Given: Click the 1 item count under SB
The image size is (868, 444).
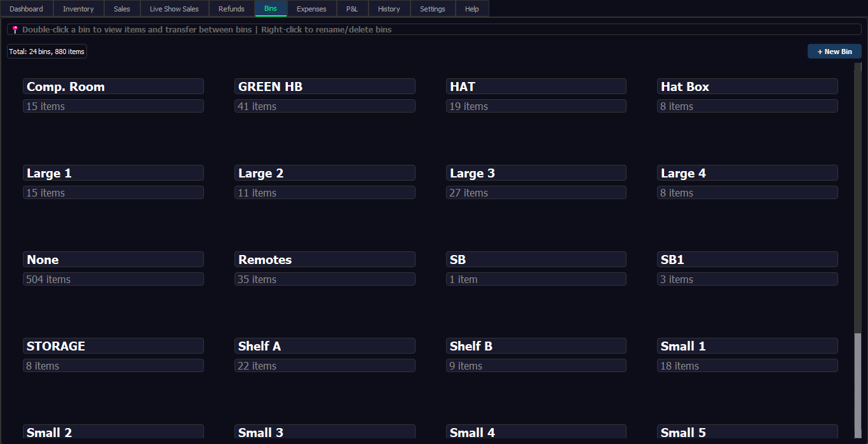Looking at the screenshot, I should click(x=536, y=279).
